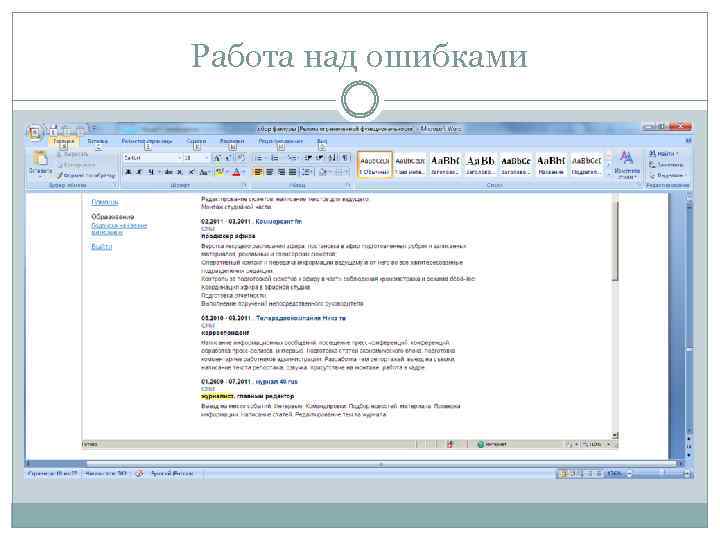Follow the Выйти link in the page sidebar
The image size is (720, 540).
[x=101, y=247]
